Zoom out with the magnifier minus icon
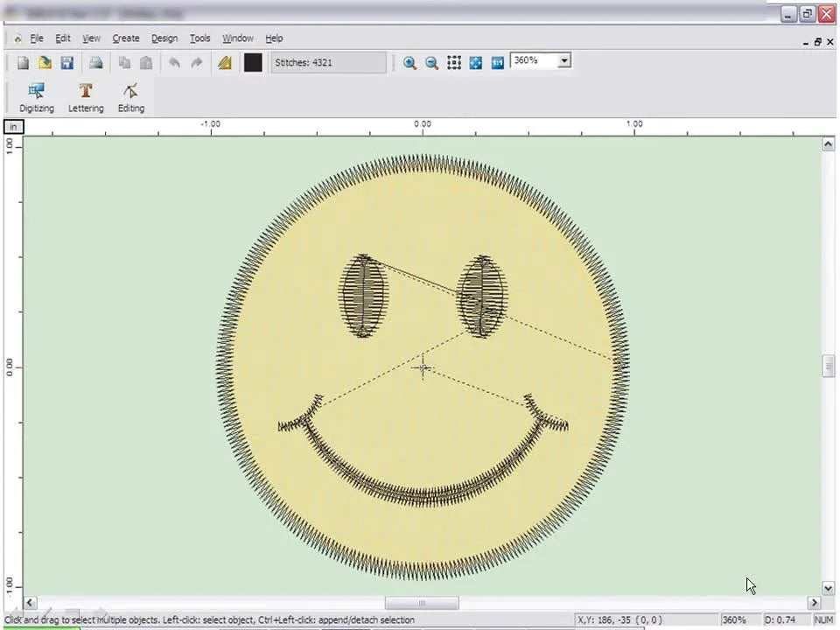Viewport: 840px width, 630px height. (x=431, y=63)
